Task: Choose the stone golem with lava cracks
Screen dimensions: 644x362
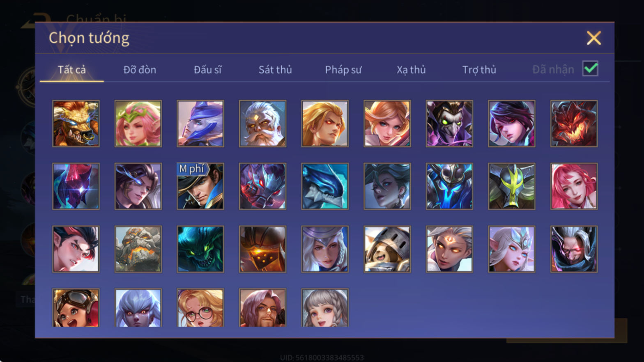Action: [x=138, y=249]
